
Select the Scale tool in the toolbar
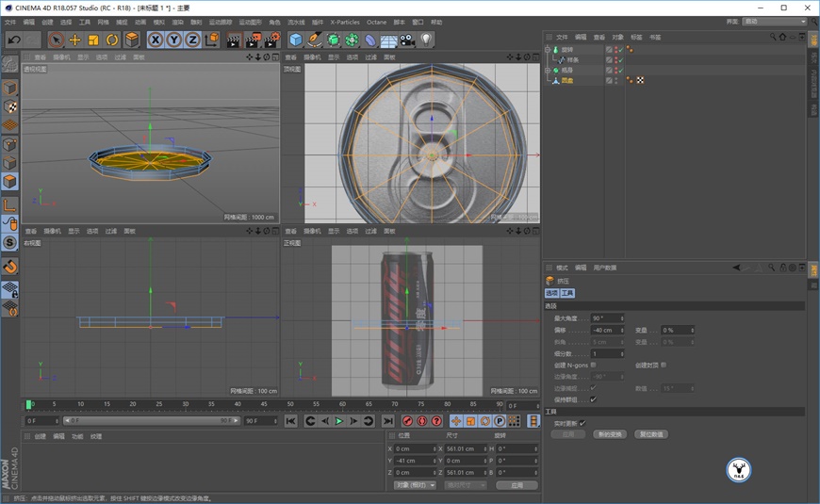93,40
